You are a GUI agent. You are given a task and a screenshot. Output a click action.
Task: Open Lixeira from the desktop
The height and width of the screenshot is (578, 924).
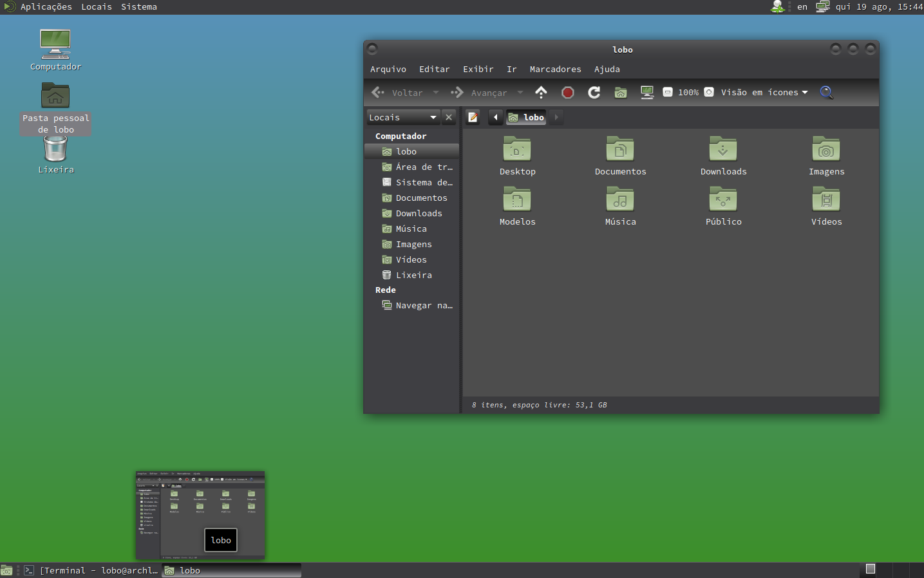tap(55, 151)
